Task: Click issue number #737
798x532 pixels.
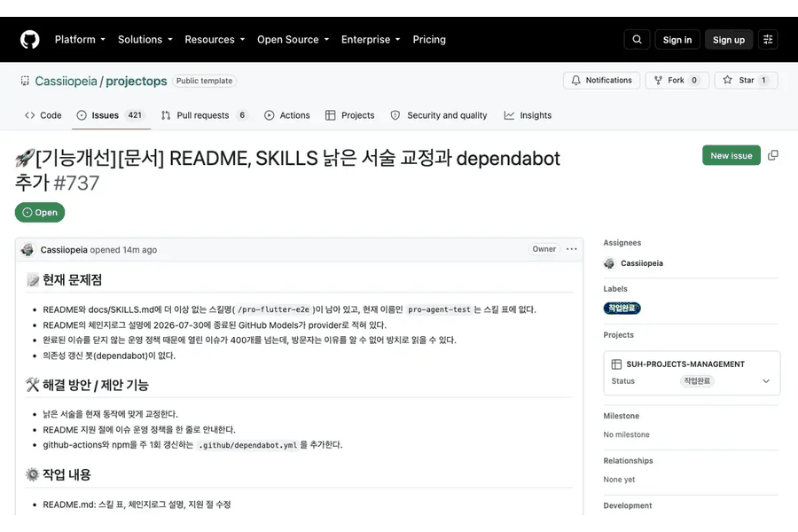Action: (76, 183)
